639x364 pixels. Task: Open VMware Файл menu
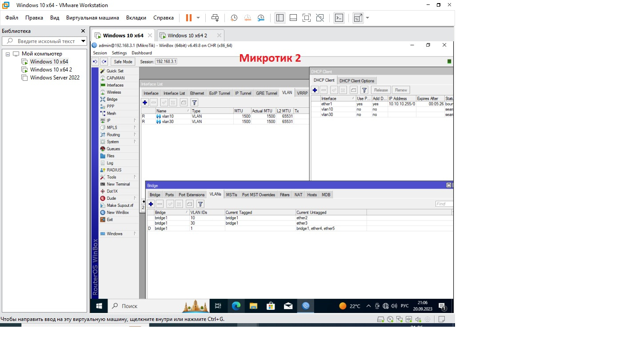click(x=12, y=18)
